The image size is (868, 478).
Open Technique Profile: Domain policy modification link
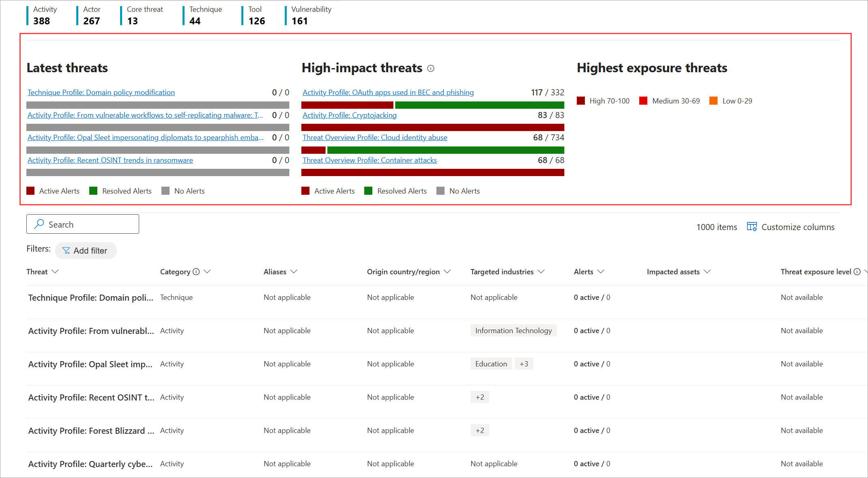[101, 93]
